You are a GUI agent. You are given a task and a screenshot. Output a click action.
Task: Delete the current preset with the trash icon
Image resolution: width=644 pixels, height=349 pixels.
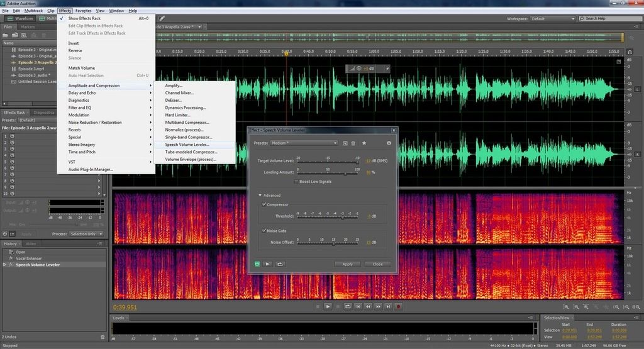[353, 143]
